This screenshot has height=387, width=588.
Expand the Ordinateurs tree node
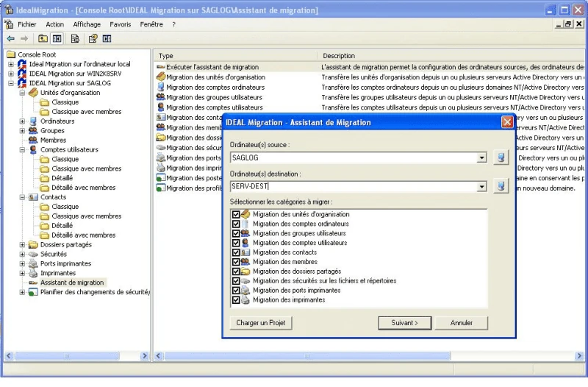click(x=22, y=121)
